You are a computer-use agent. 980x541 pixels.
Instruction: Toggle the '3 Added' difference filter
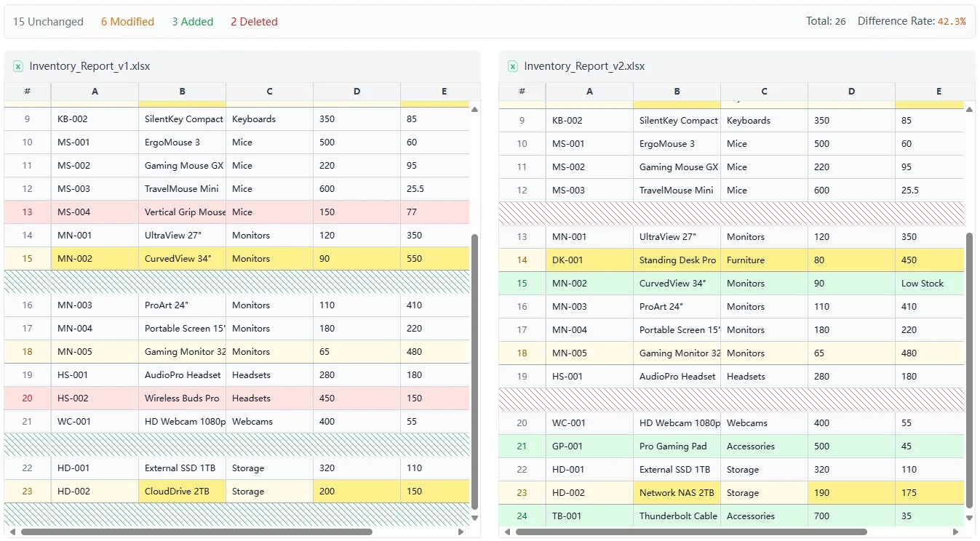pyautogui.click(x=192, y=21)
